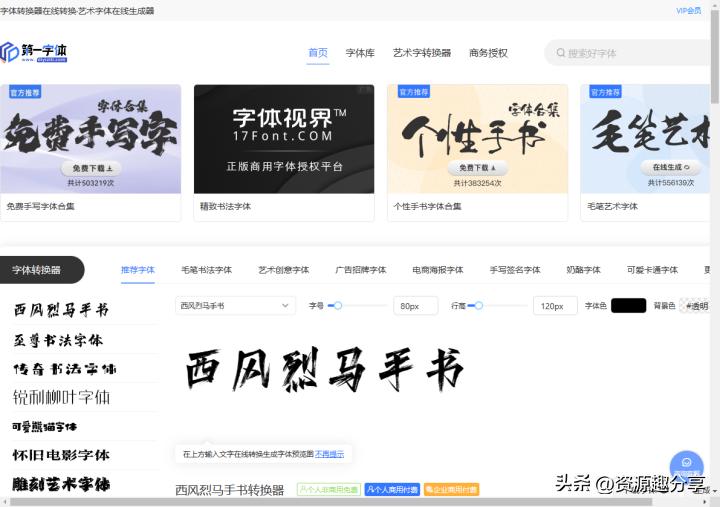This screenshot has width=720, height=507.
Task: Click the floating customer service chat icon
Action: [x=686, y=465]
